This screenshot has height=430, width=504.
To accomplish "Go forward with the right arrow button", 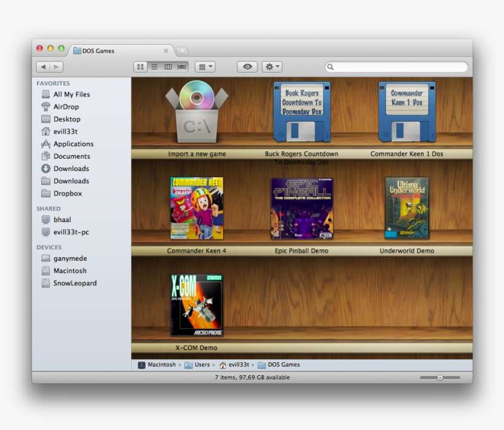I will point(57,67).
